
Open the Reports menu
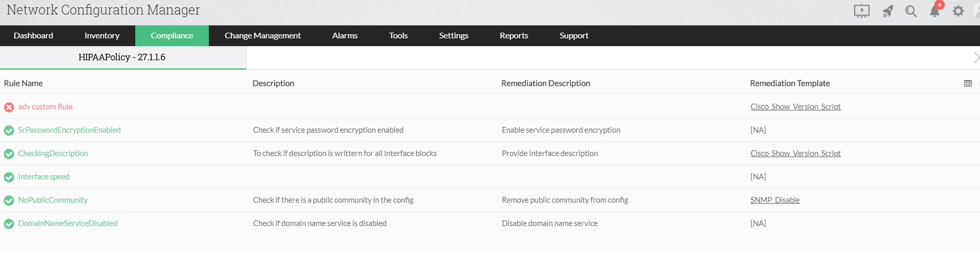click(x=514, y=36)
